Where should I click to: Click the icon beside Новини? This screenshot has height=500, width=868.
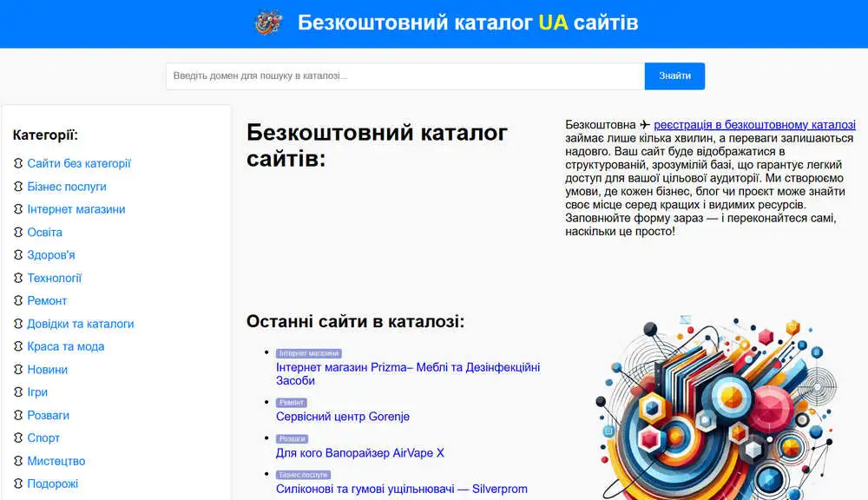point(18,369)
